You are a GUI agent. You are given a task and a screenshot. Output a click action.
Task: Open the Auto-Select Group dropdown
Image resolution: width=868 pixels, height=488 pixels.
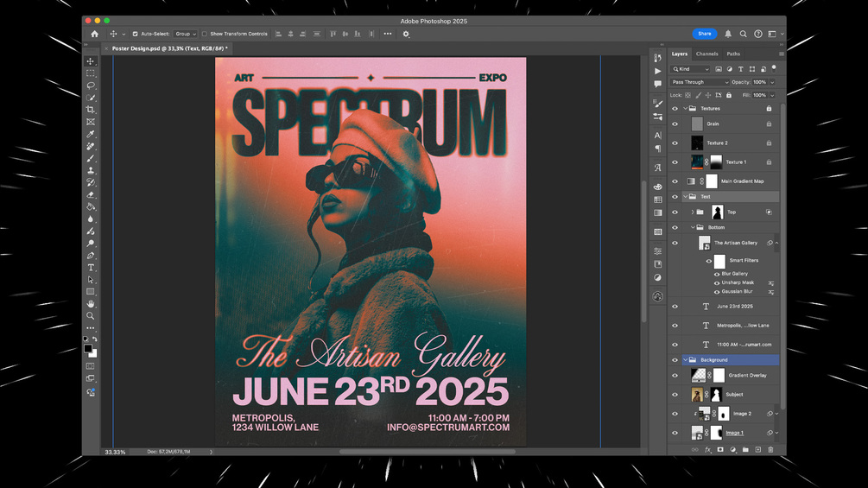point(186,34)
